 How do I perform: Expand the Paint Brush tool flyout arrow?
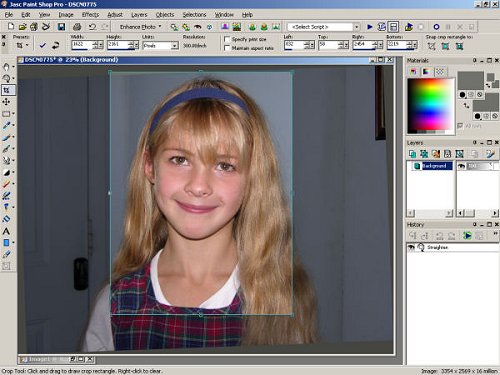coord(13,137)
